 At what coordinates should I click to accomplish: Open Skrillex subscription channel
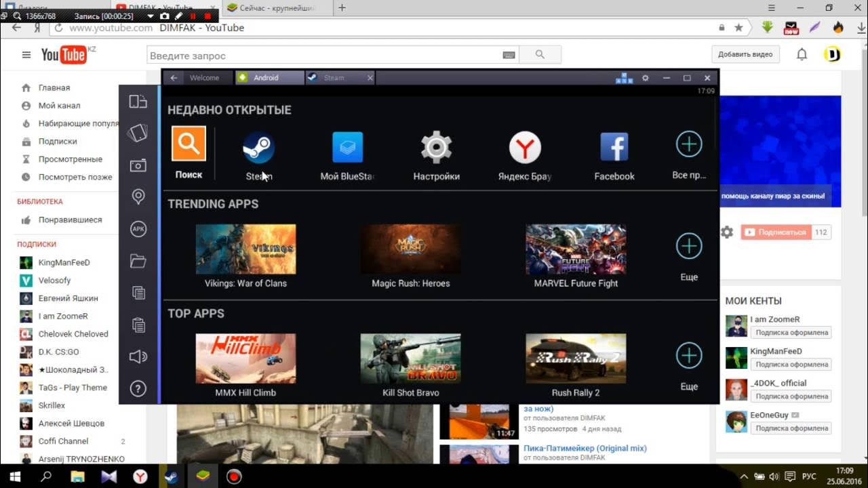(x=52, y=405)
